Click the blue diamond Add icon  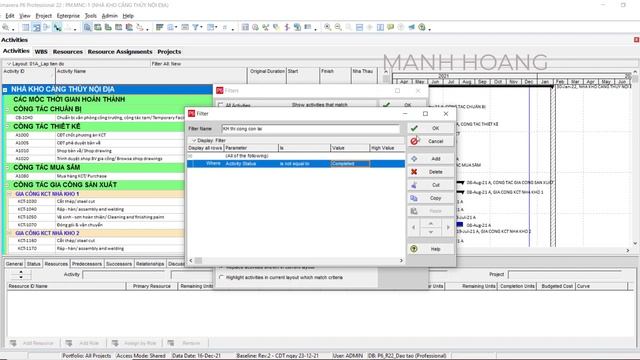click(x=414, y=158)
